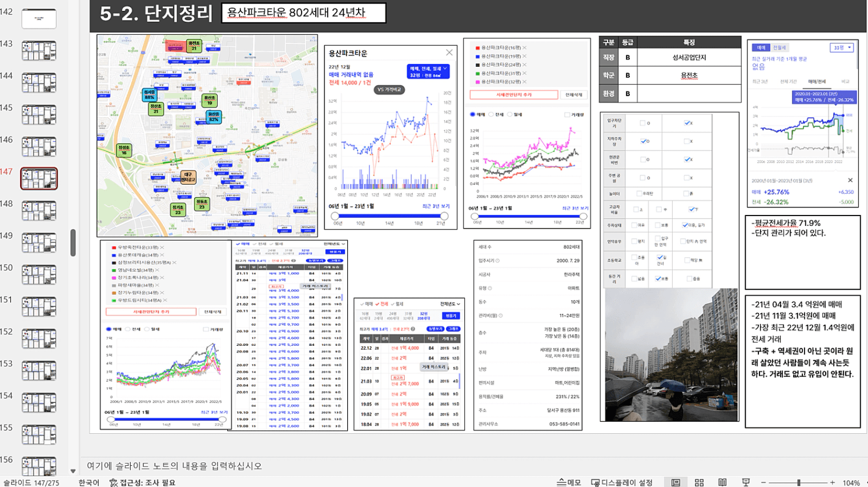Click the info icon next to 입주시기

tap(497, 261)
